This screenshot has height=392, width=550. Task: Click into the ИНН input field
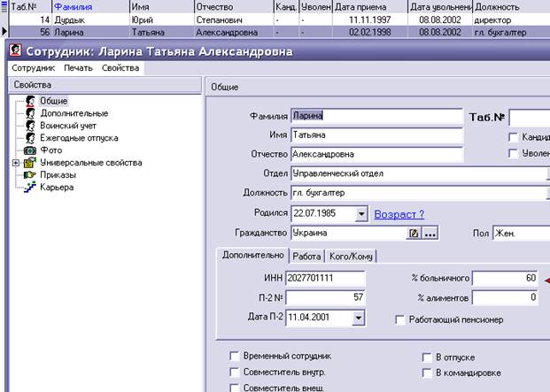325,279
